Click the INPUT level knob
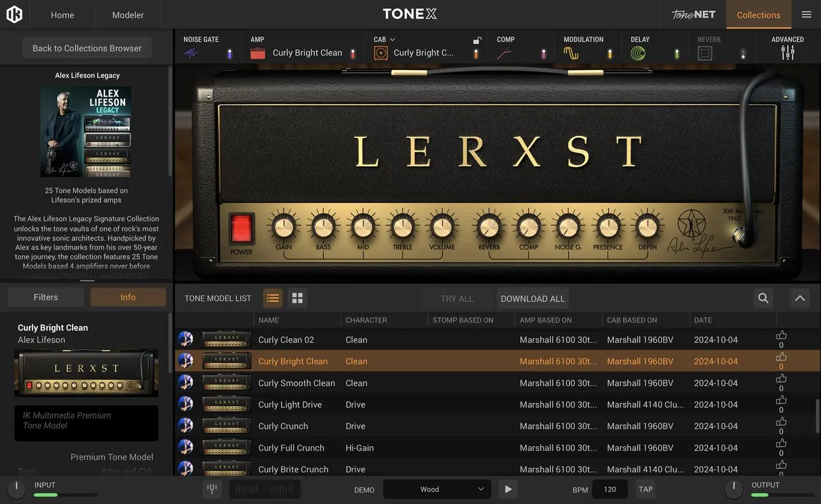The width and height of the screenshot is (821, 504). coord(16,490)
